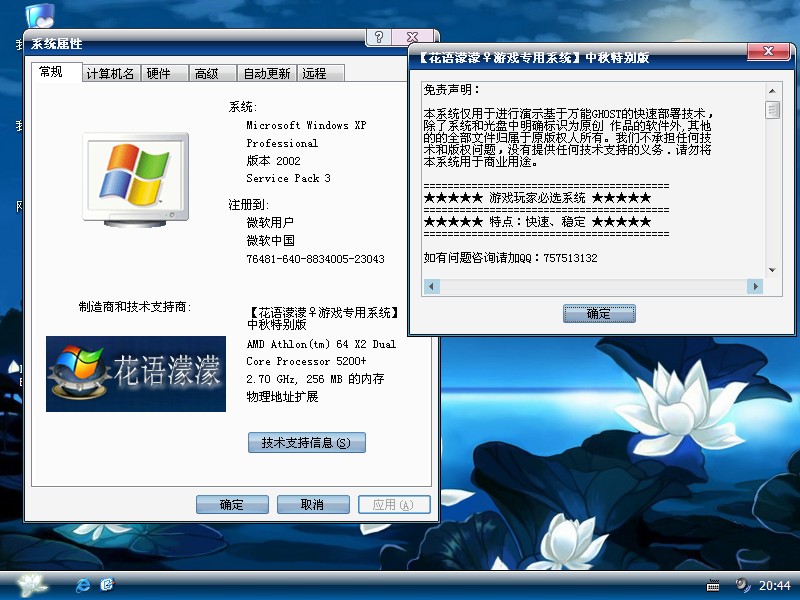The image size is (800, 600).
Task: Click the Professional edition text
Action: [x=282, y=143]
